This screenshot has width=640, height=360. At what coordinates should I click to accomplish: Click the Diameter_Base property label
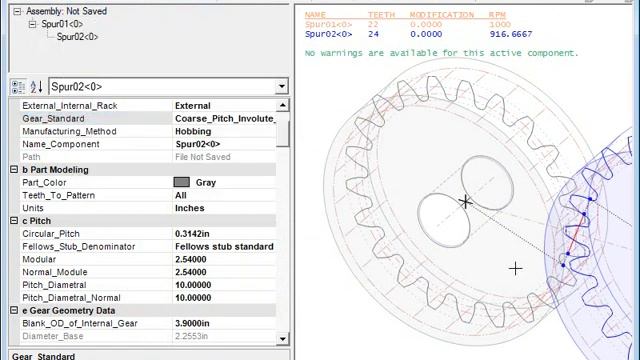click(53, 336)
